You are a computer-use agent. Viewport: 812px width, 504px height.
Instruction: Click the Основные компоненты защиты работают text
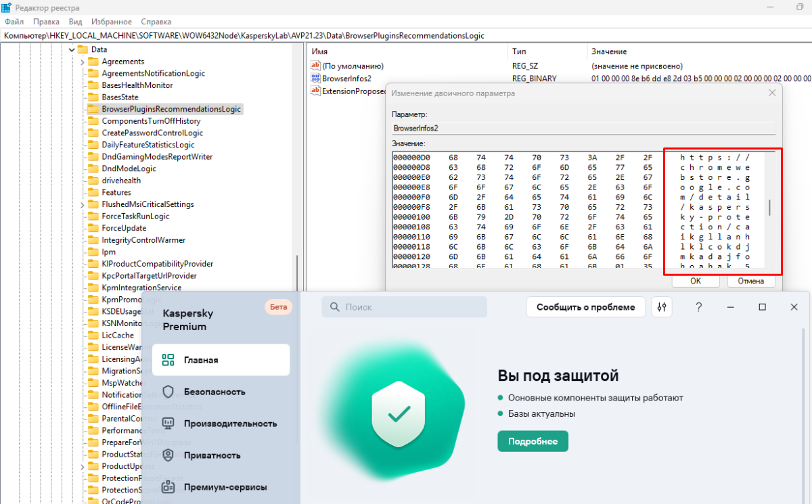point(595,398)
